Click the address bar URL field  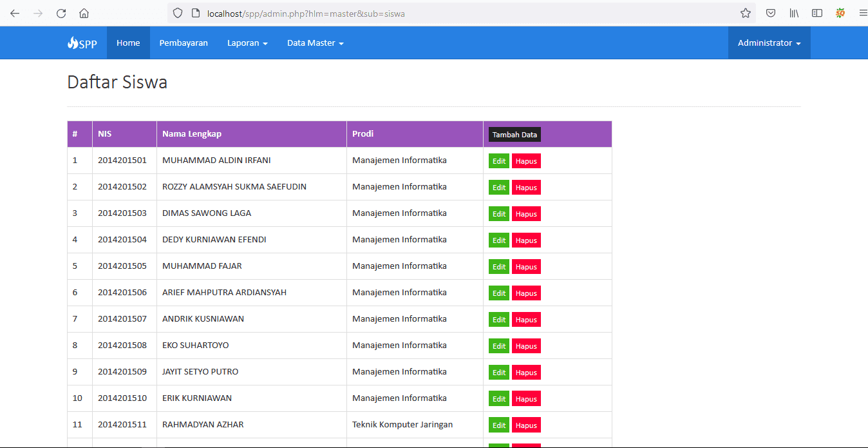386,13
